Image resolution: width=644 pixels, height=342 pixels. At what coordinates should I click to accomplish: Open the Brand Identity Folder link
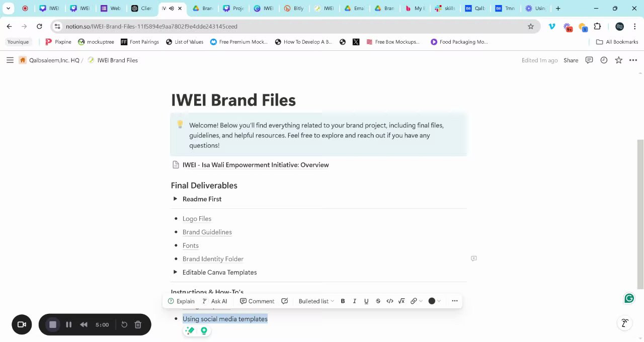pos(213,259)
